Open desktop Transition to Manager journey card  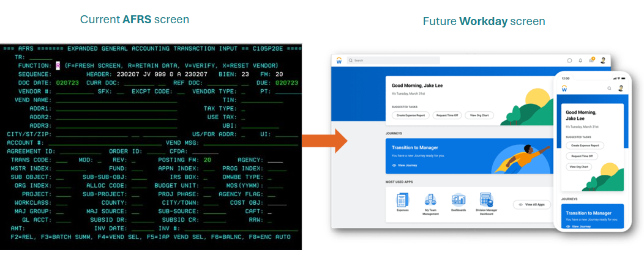[x=470, y=156]
